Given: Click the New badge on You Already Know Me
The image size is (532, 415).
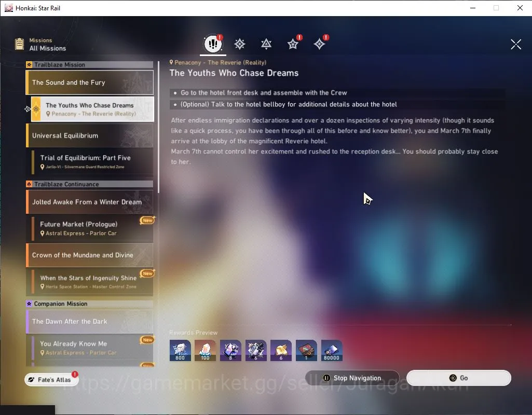Looking at the screenshot, I should (x=147, y=340).
